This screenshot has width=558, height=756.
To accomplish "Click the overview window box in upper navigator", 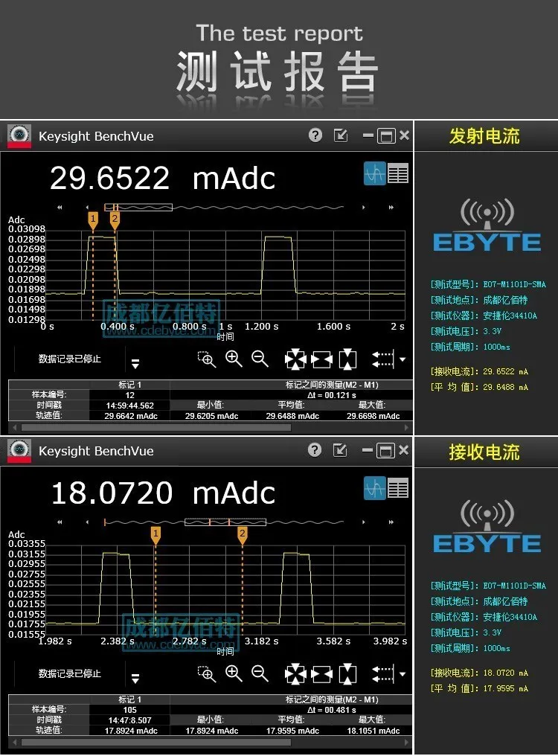I will (x=138, y=208).
